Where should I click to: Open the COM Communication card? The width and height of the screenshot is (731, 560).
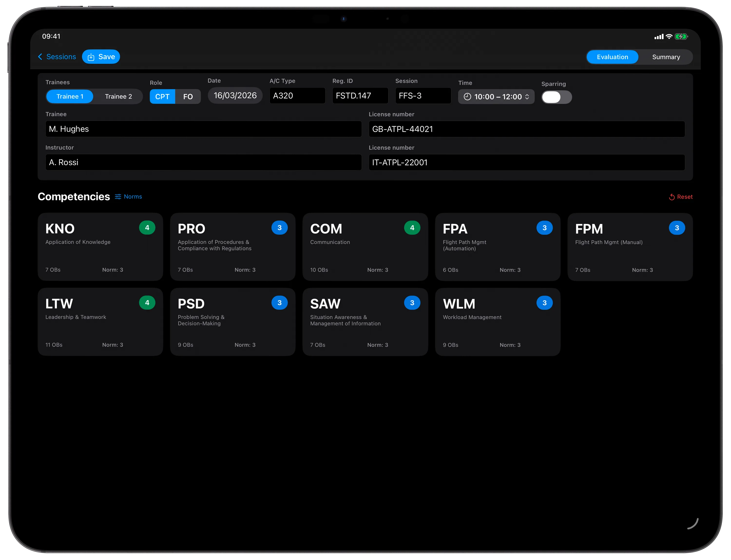coord(365,247)
